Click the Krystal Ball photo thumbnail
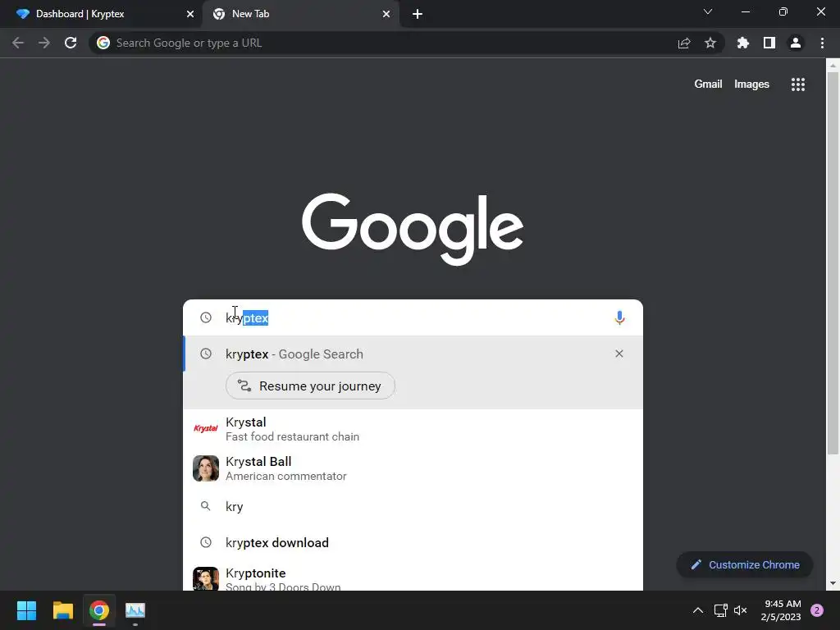840x630 pixels. click(206, 468)
